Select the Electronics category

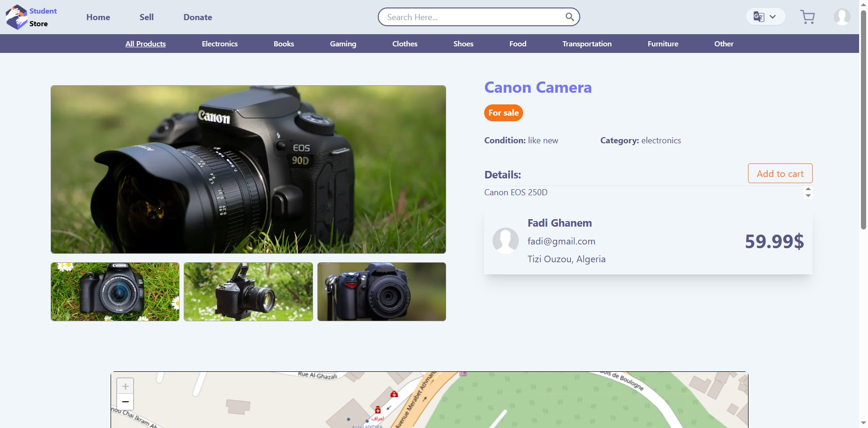click(x=220, y=44)
